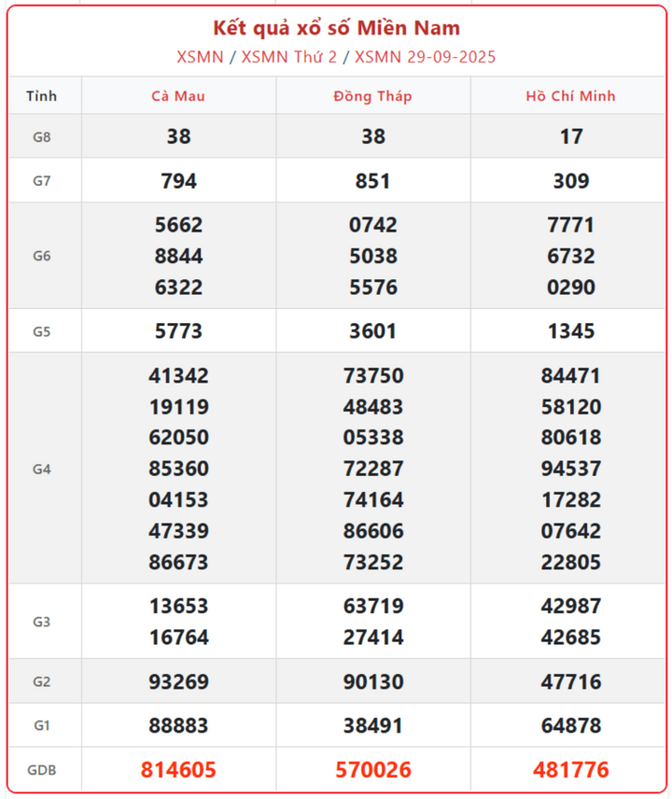The image size is (672, 799).
Task: Click the G5 row label
Action: (x=41, y=331)
